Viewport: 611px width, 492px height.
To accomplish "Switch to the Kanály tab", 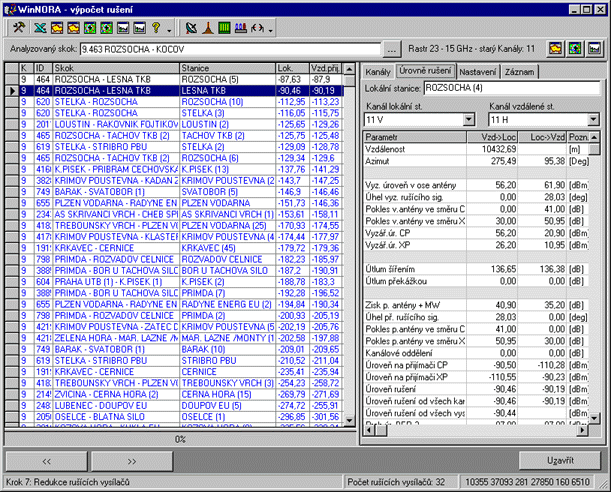I will point(378,72).
